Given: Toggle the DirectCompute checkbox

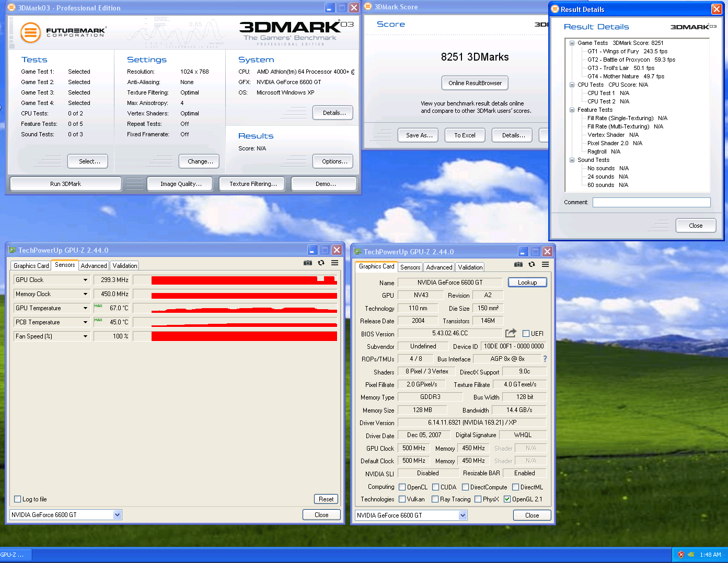Looking at the screenshot, I should point(466,487).
